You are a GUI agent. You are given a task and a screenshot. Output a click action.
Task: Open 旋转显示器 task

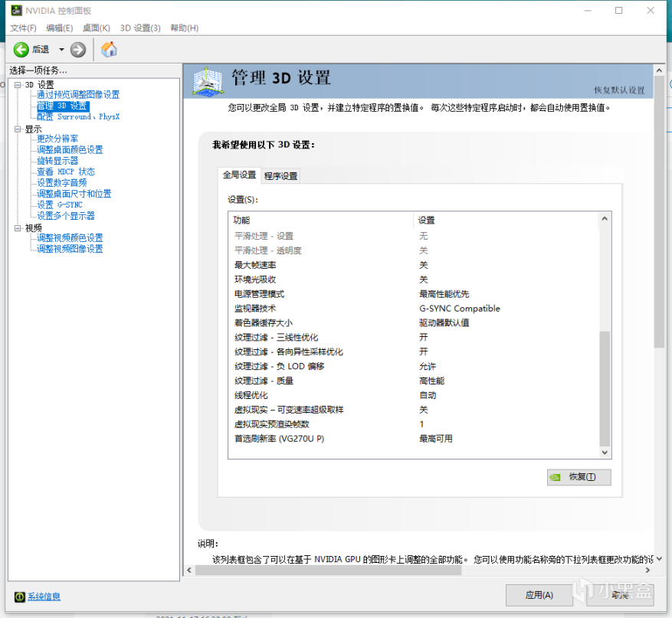pos(57,161)
